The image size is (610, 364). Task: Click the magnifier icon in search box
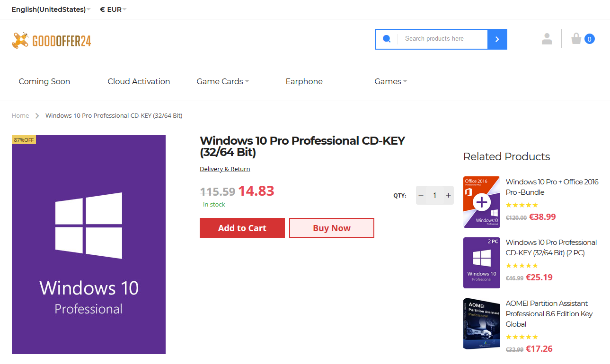coord(387,39)
